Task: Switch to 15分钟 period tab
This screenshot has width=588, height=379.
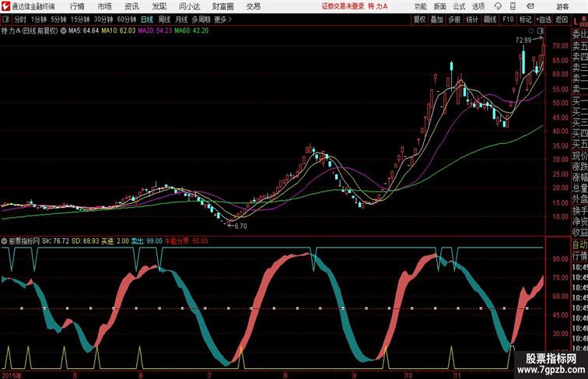Action: 80,19
